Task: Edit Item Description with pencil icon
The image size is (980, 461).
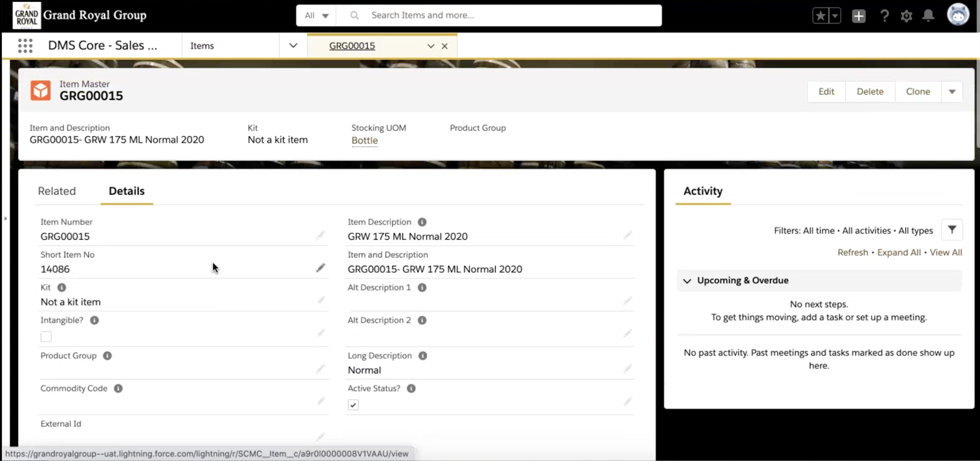Action: pos(627,235)
